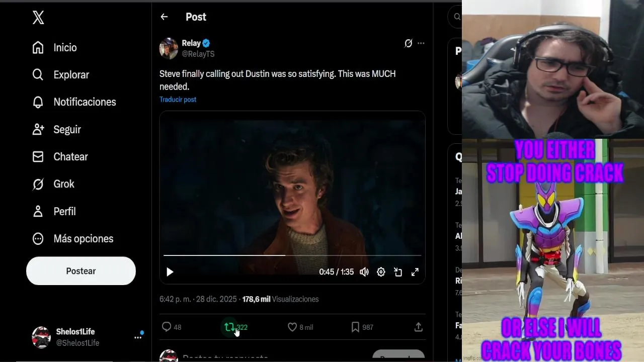Open Inicio home page
644x362 pixels.
pyautogui.click(x=54, y=48)
